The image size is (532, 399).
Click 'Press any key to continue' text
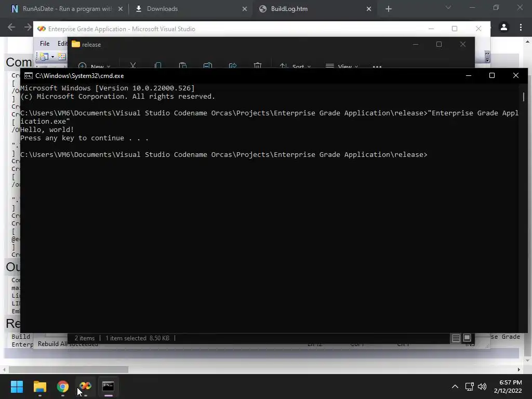pos(85,138)
